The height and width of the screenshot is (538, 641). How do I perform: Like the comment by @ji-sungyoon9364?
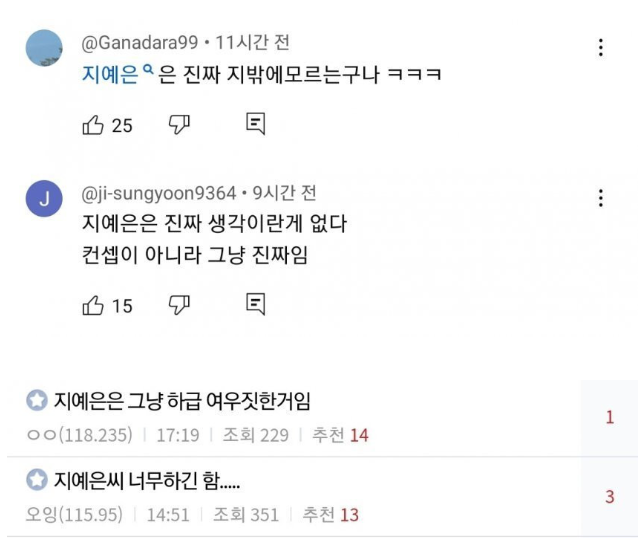(x=93, y=305)
